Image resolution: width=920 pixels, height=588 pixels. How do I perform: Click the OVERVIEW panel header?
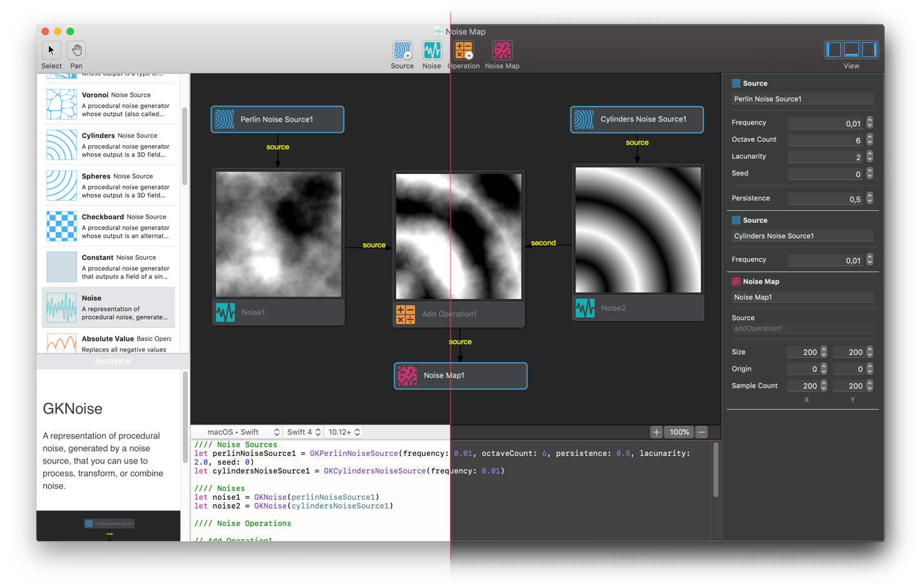[x=113, y=362]
